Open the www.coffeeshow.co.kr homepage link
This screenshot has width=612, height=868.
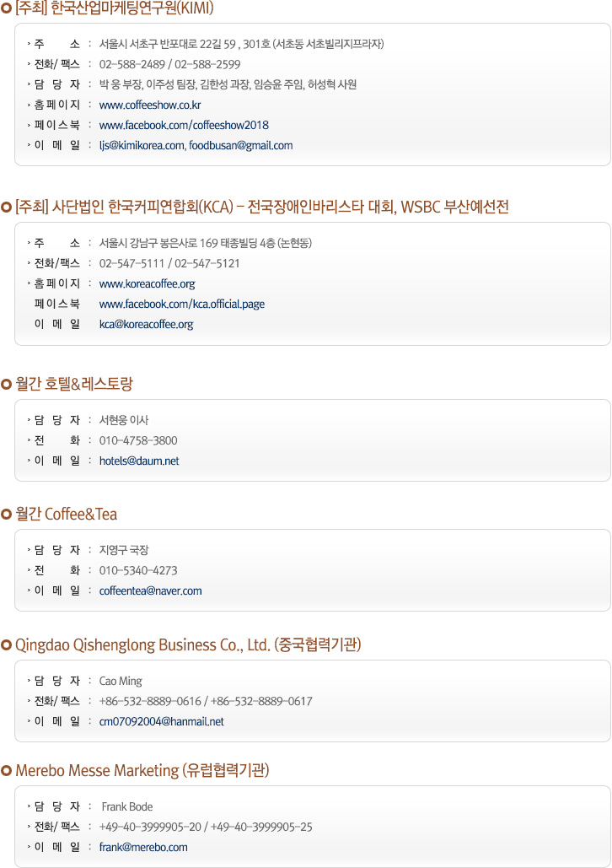pos(150,105)
